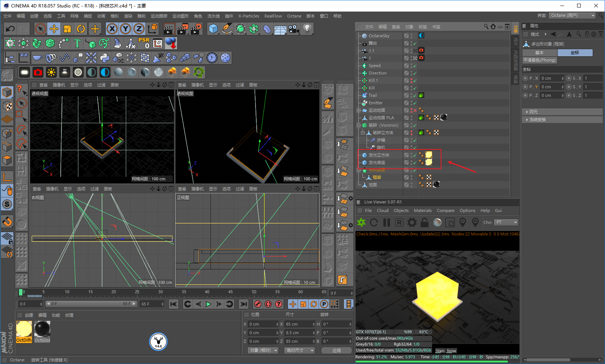The image size is (605, 364).
Task: Toggle coordinate system world/object icon
Action: pos(153,29)
